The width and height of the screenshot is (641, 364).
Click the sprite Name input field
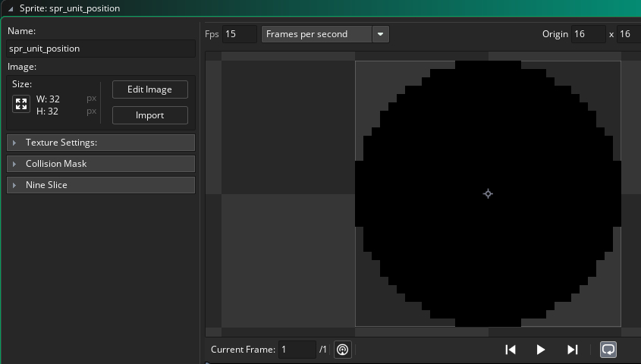click(x=101, y=49)
